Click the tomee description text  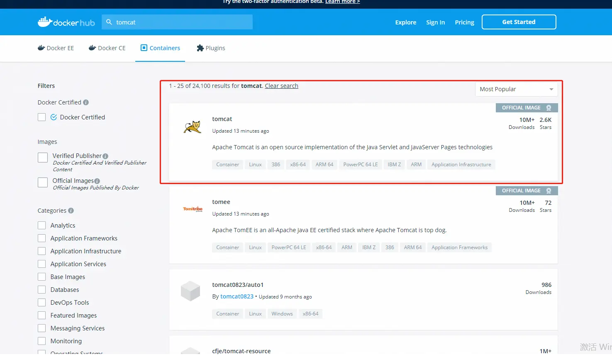(x=329, y=230)
